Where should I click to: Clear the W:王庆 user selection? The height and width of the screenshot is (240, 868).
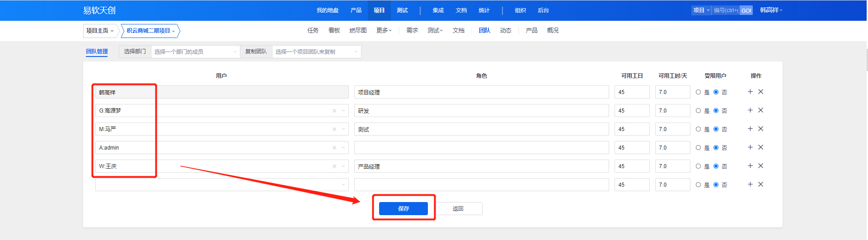point(334,166)
